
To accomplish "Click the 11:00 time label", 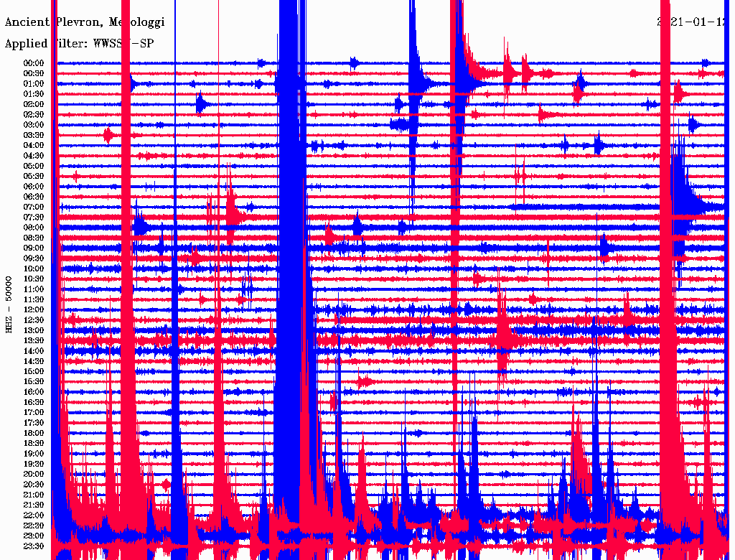I will tap(34, 289).
